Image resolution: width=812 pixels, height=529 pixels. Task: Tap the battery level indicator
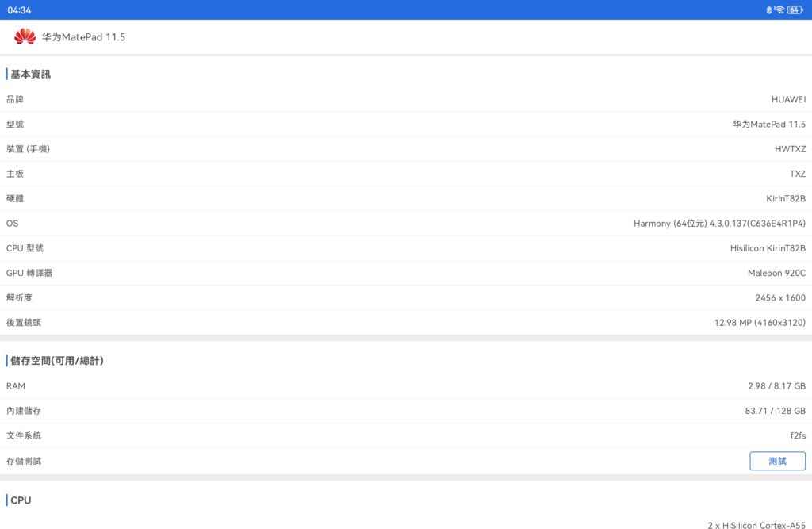[795, 10]
